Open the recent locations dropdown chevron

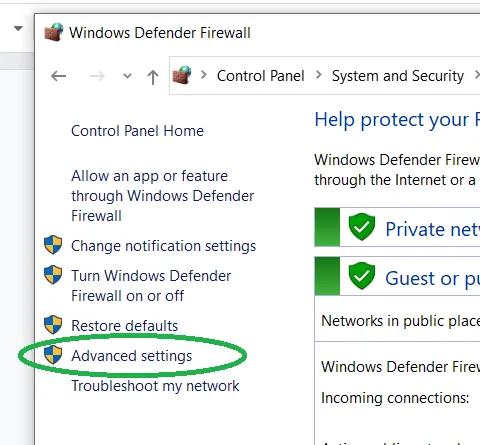[127, 76]
